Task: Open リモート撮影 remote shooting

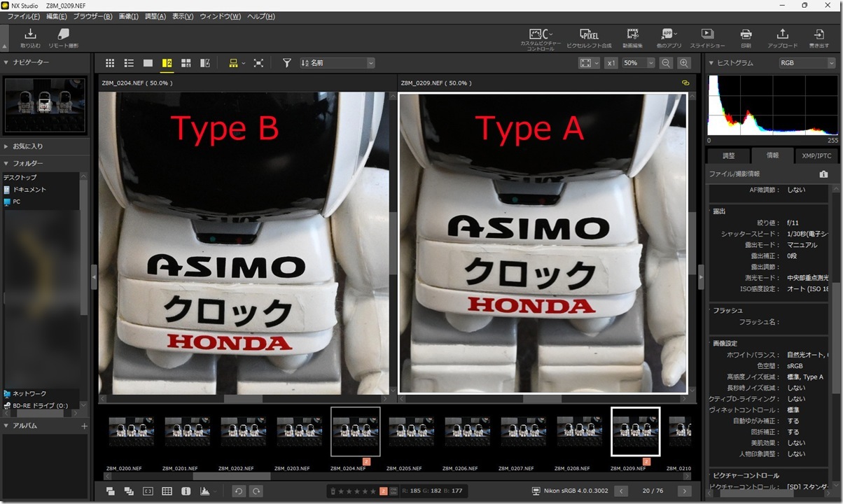Action: coord(63,38)
